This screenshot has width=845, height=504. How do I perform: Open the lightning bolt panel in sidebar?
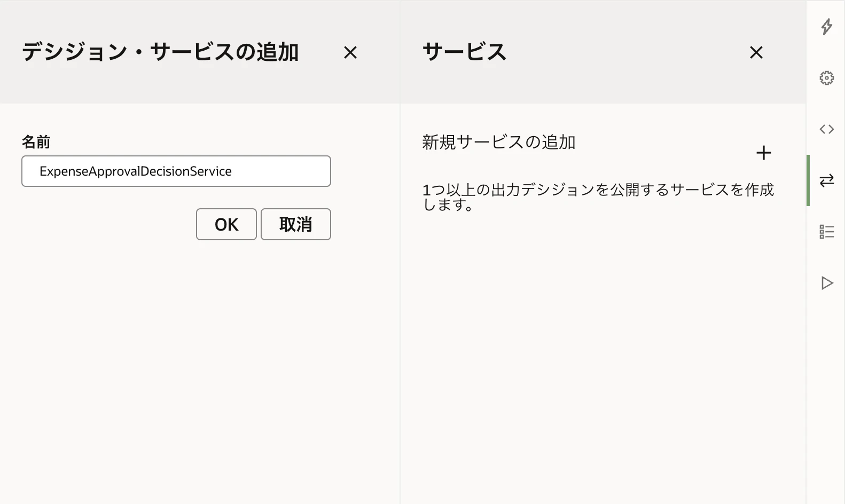[826, 26]
